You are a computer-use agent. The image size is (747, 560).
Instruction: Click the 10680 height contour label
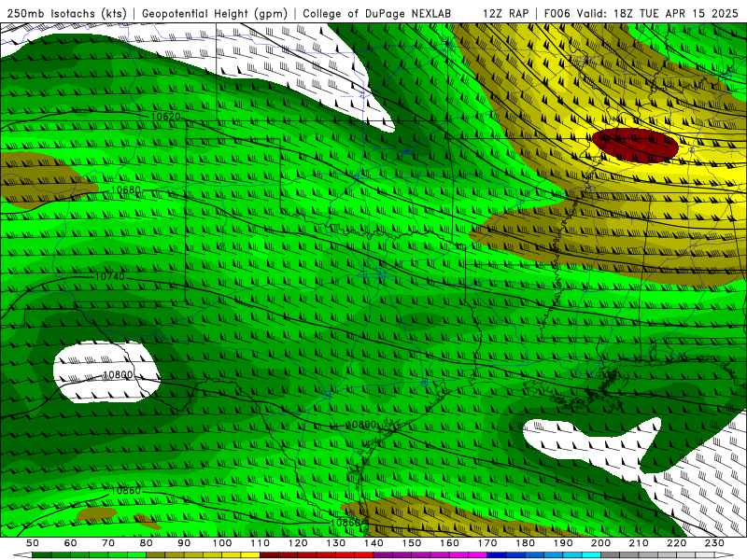pyautogui.click(x=126, y=190)
